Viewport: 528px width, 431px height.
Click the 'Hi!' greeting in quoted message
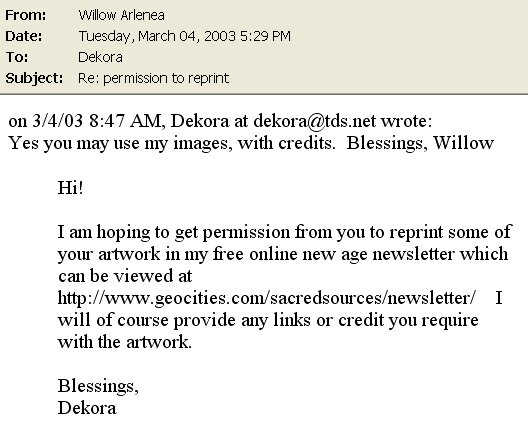[x=70, y=188]
